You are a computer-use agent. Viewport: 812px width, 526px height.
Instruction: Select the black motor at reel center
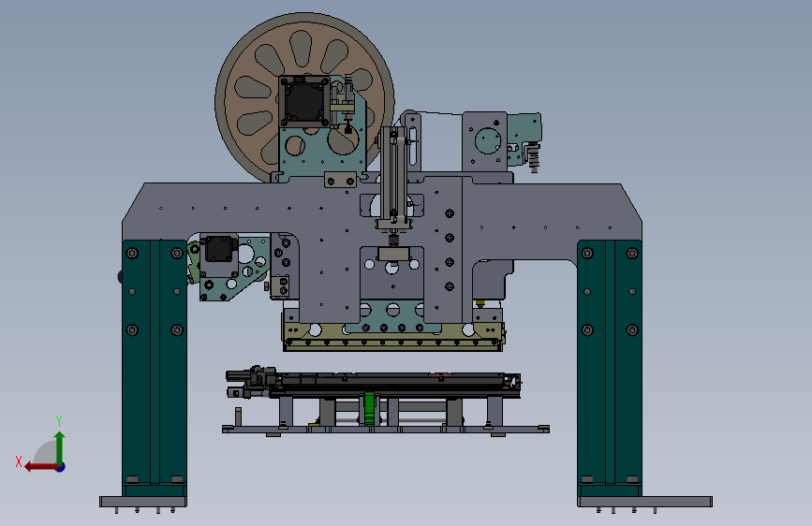(x=304, y=101)
